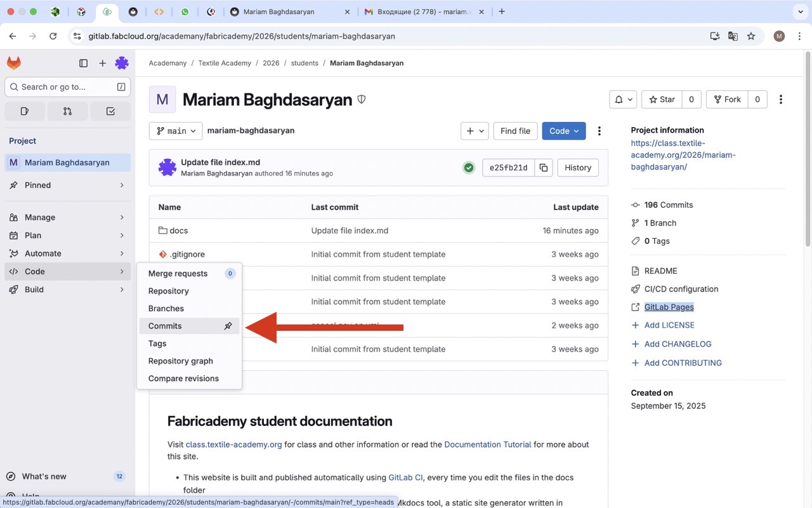This screenshot has width=812, height=508.
Task: Open the GitLab Pages link
Action: click(x=669, y=307)
